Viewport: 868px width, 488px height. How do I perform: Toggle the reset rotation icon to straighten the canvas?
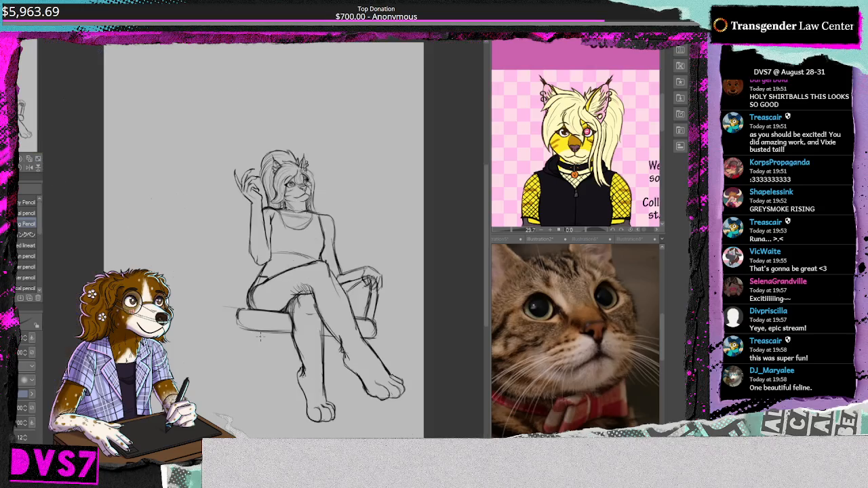(631, 230)
